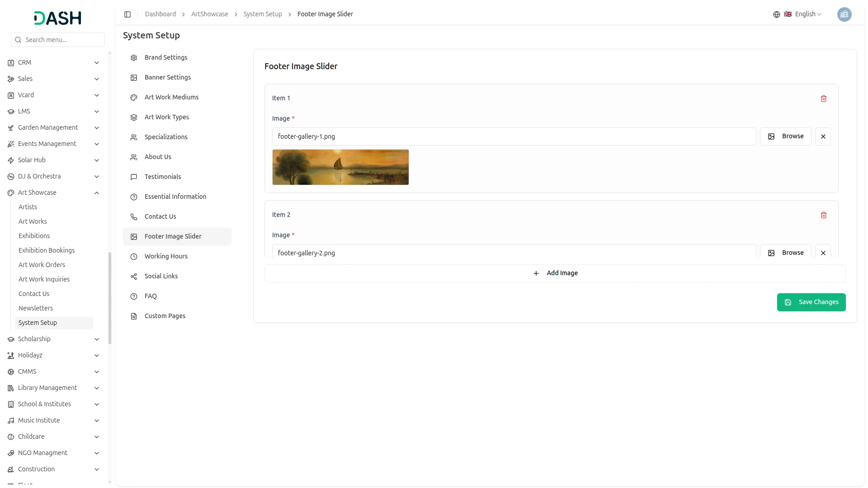Delete Item 1 using trash icon
Screen dimensions: 868x488
pos(823,99)
